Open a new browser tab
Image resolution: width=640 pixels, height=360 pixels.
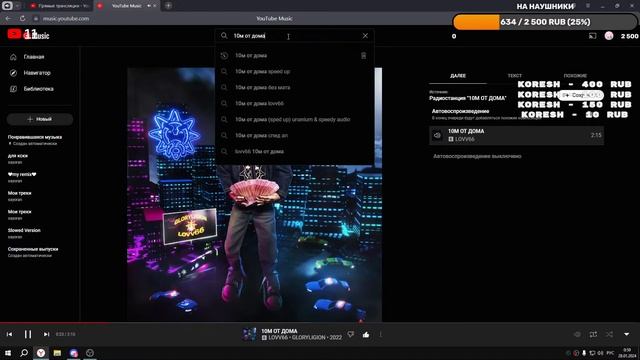(x=168, y=6)
